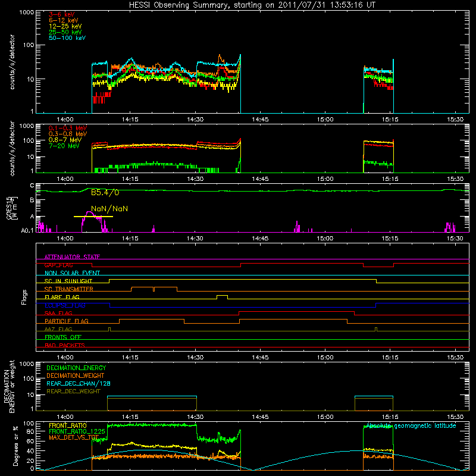
Task: Click the 0.3-0.8 MeV legend label
Action: coord(68,134)
